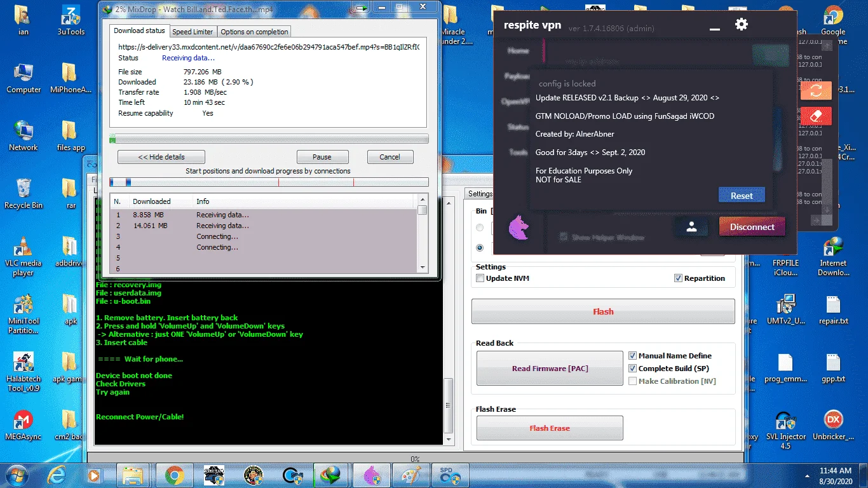Select the Recycle Bin desktop icon

24,194
